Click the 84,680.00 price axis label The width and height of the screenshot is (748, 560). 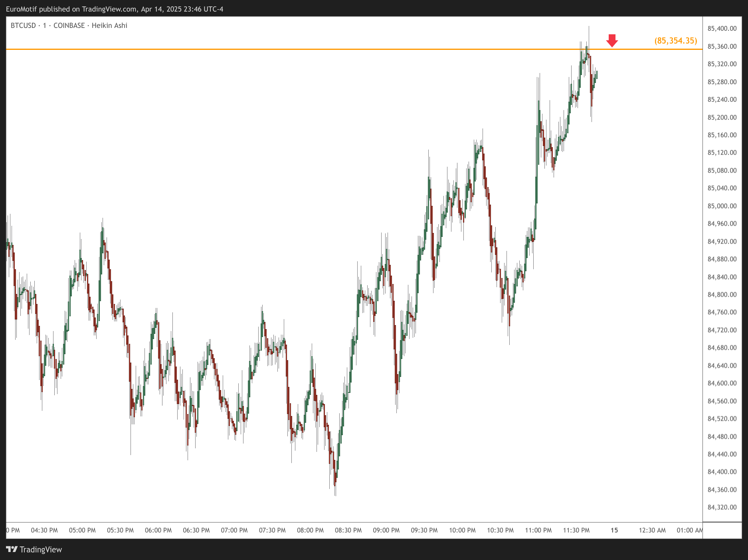tap(722, 347)
